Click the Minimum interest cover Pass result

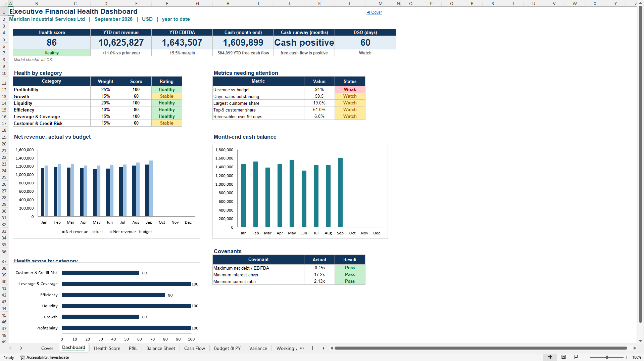click(x=350, y=275)
